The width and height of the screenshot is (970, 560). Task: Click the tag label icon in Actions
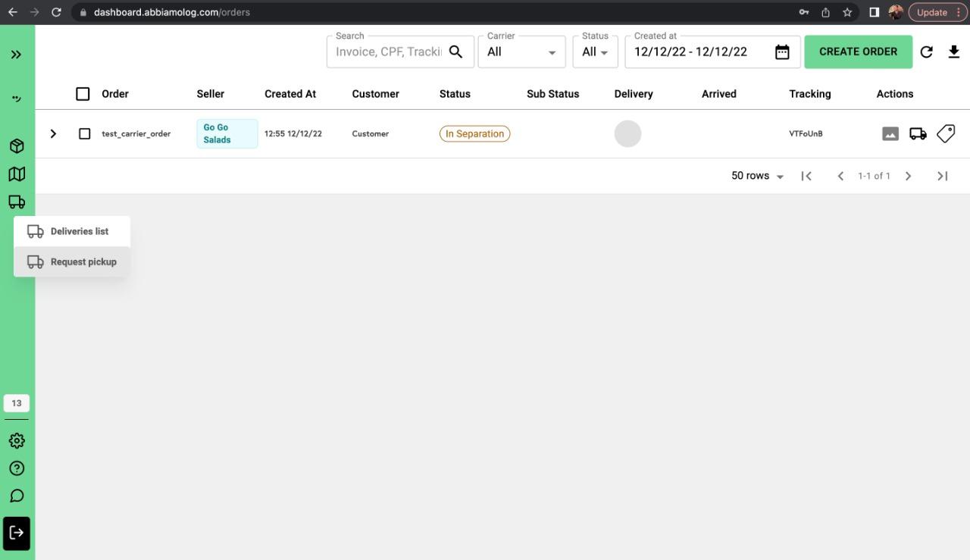click(x=946, y=133)
